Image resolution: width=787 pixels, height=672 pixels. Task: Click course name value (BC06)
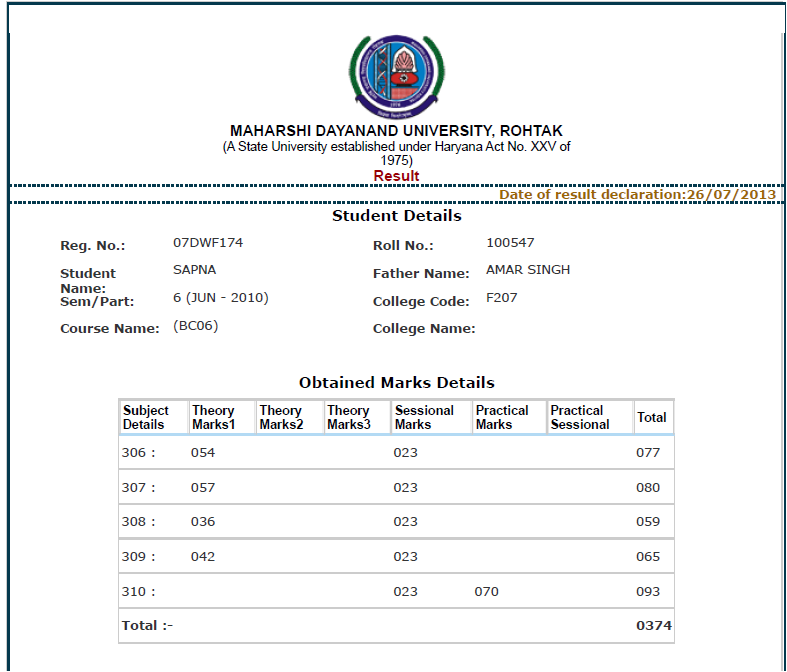(195, 326)
